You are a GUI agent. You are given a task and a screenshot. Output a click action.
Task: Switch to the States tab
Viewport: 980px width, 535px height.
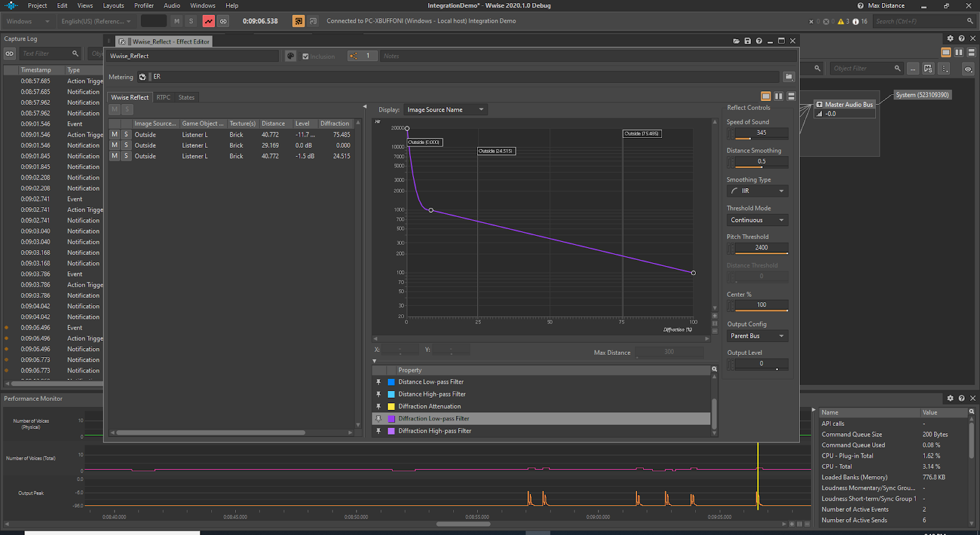click(x=186, y=97)
